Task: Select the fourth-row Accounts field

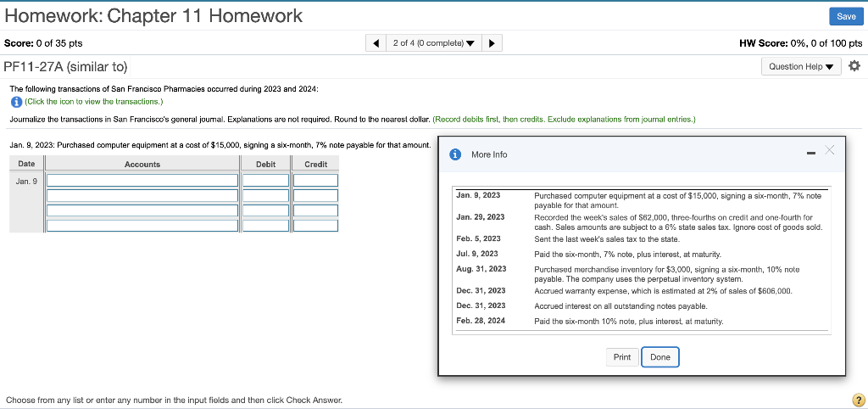Action: click(x=142, y=226)
